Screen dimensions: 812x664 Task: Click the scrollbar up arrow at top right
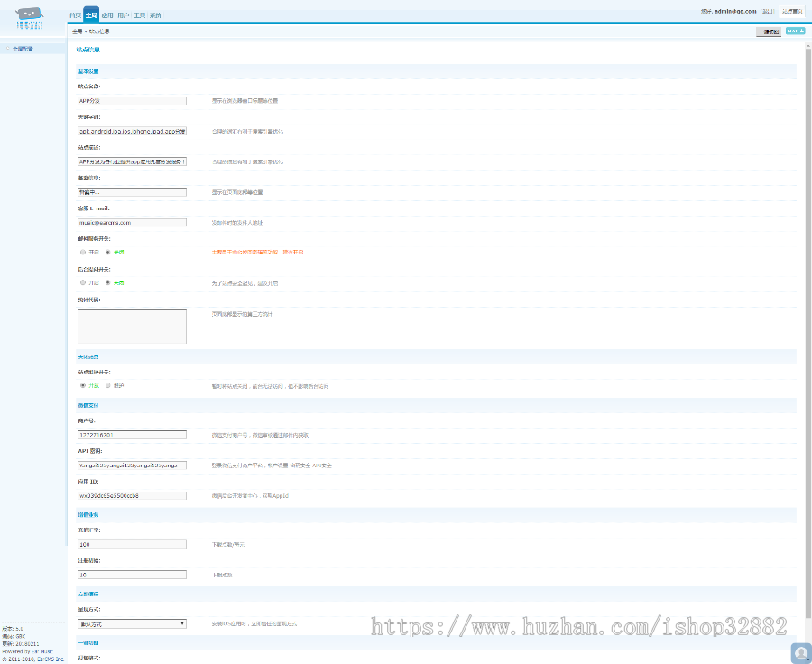click(x=807, y=45)
